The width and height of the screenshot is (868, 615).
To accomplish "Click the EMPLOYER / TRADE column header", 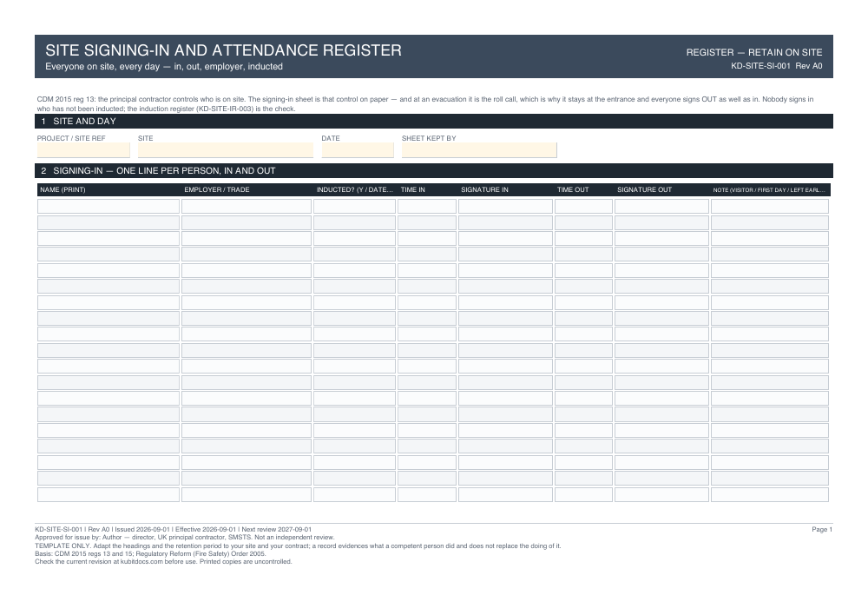I will [217, 189].
